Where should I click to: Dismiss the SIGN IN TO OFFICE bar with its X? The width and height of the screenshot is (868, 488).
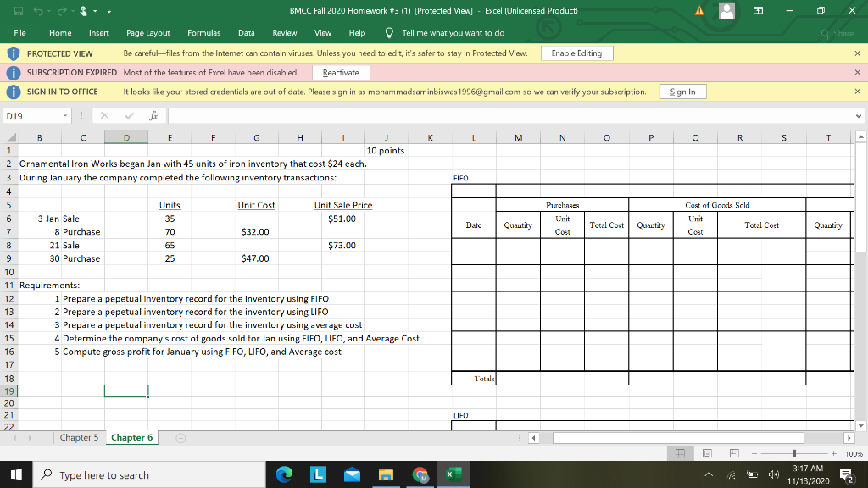tap(857, 91)
